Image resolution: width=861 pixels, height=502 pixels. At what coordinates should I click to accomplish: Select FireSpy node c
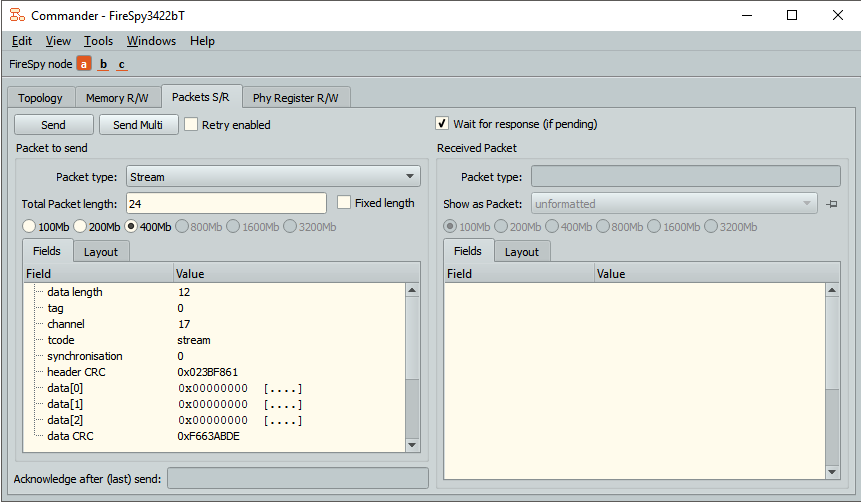122,64
